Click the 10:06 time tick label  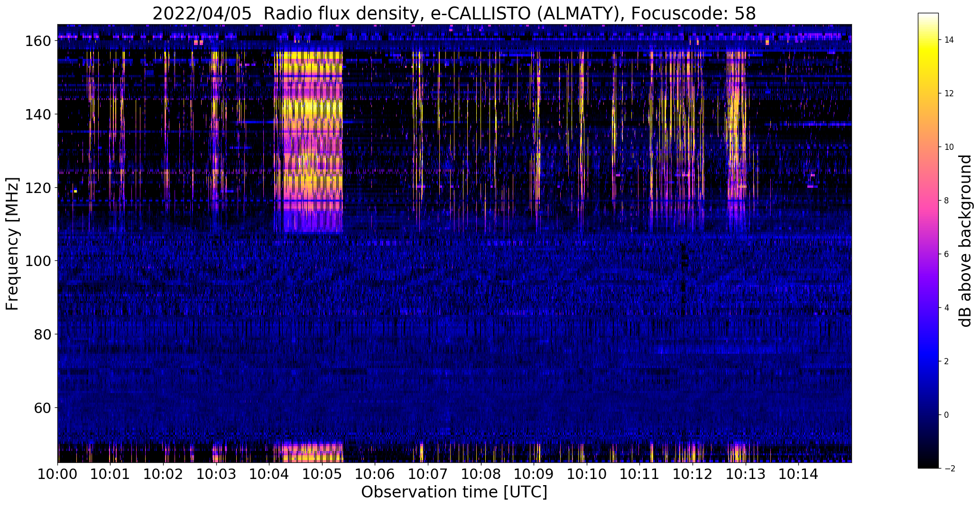click(x=375, y=474)
